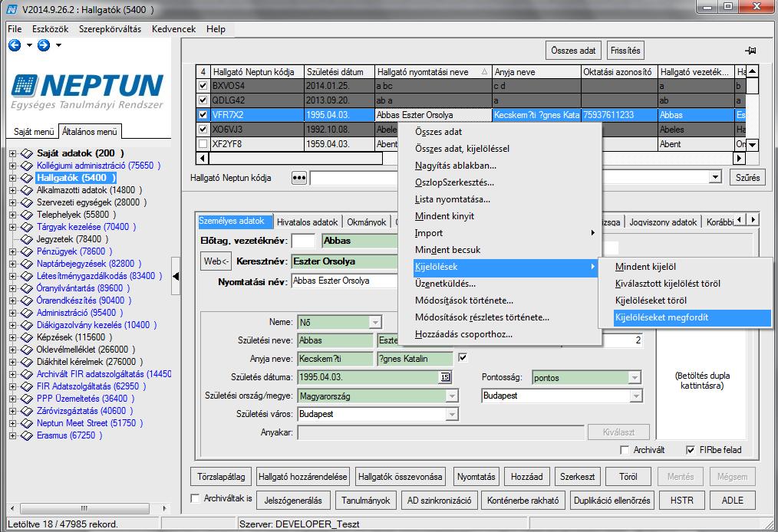
Task: Select Mindent kijelöl in the submenu
Action: (692, 267)
